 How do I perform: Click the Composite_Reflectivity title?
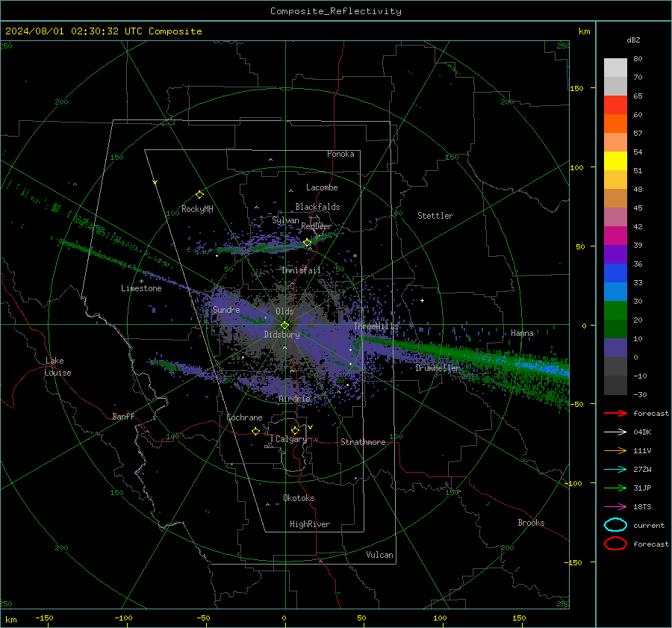pos(335,11)
